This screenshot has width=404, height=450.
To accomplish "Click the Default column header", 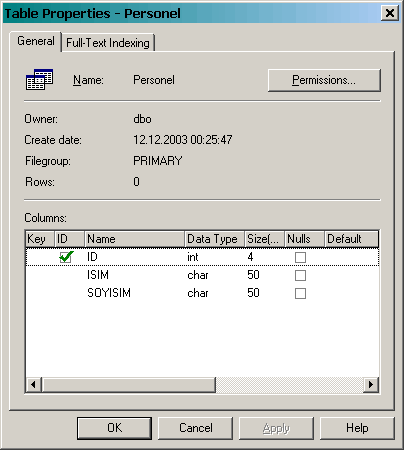I will [x=351, y=239].
